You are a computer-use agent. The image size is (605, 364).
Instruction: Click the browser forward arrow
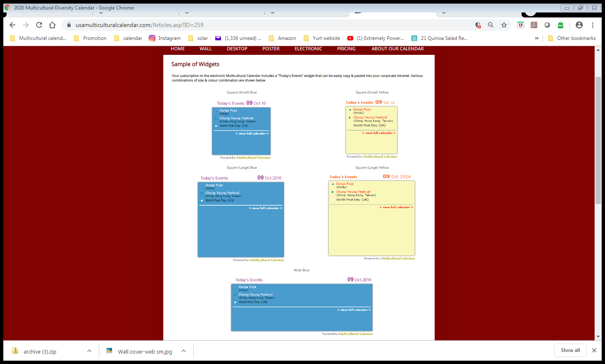pos(26,25)
